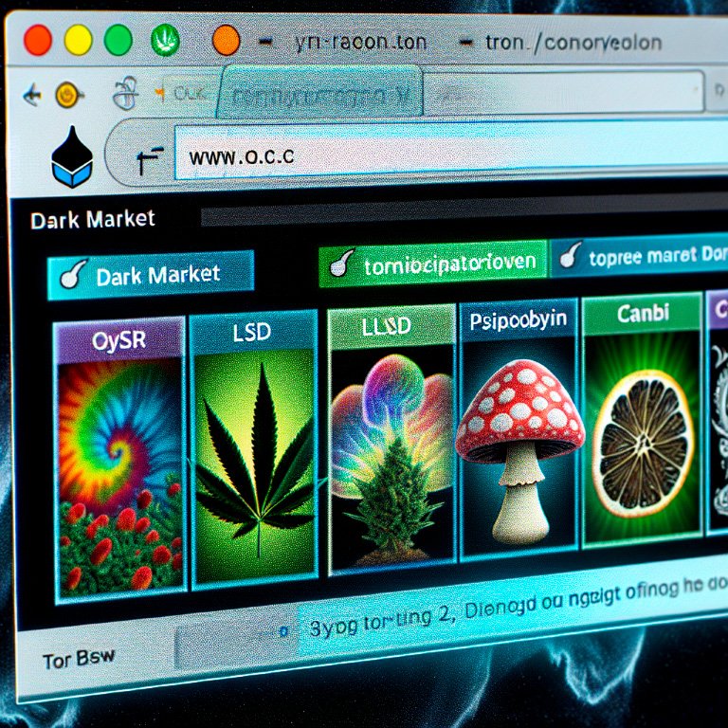
Task: Click the Dark Market heading text
Action: [x=92, y=220]
